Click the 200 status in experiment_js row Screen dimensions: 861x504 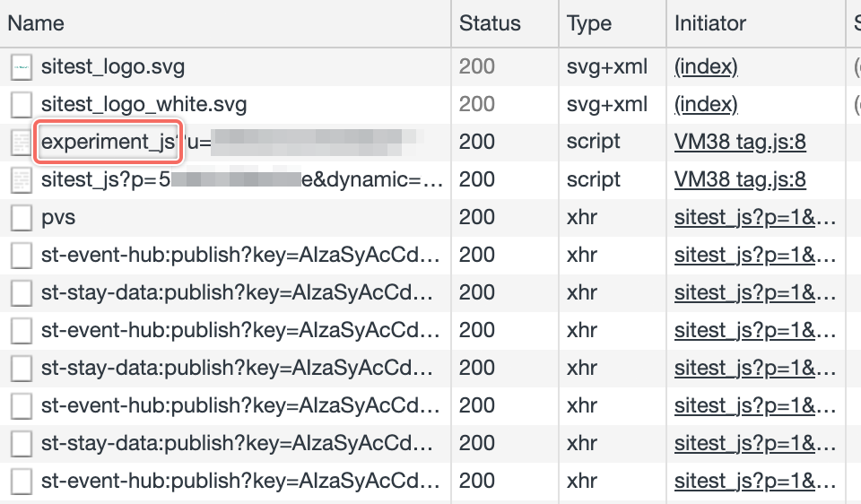(476, 143)
